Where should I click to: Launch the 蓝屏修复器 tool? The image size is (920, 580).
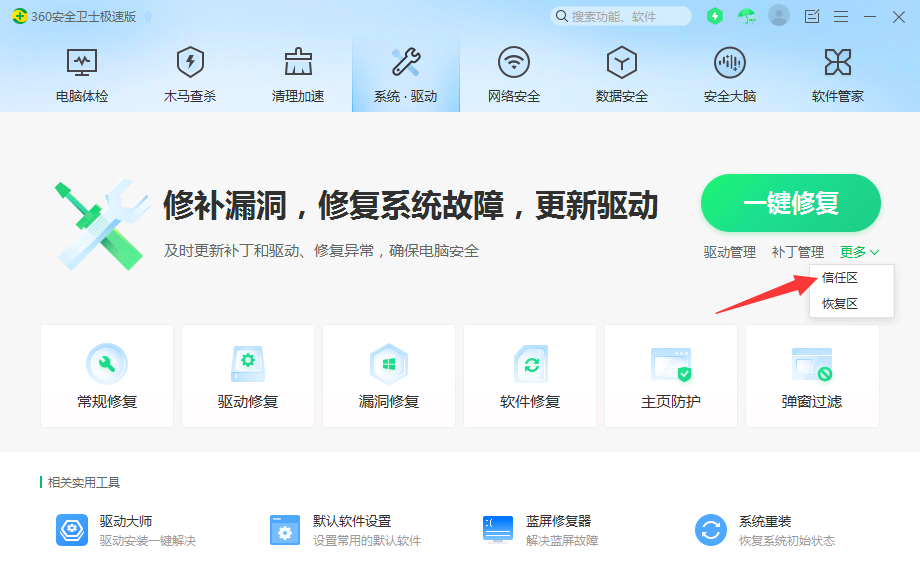click(x=540, y=530)
